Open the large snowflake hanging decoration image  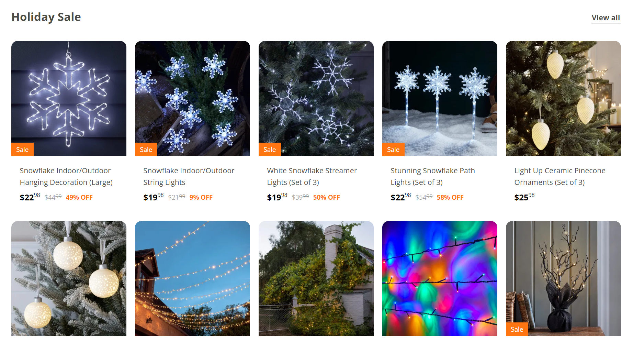pyautogui.click(x=69, y=98)
